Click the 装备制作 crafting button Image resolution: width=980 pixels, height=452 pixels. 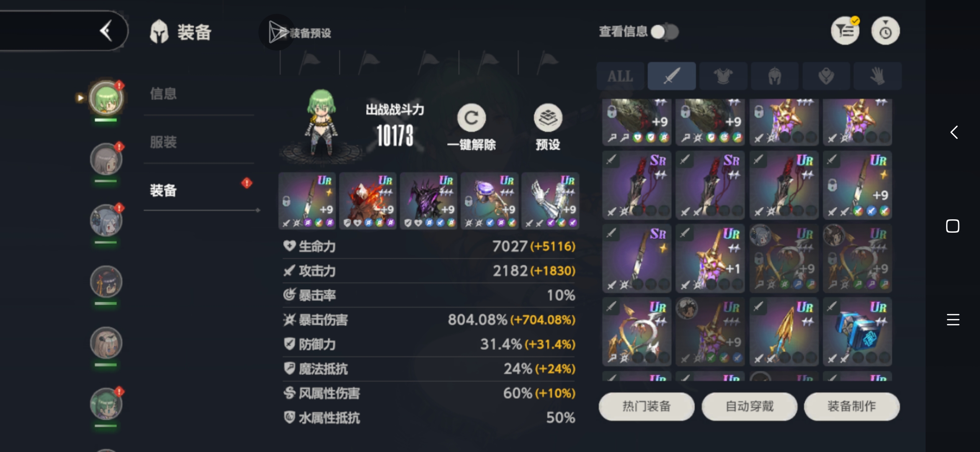click(851, 406)
